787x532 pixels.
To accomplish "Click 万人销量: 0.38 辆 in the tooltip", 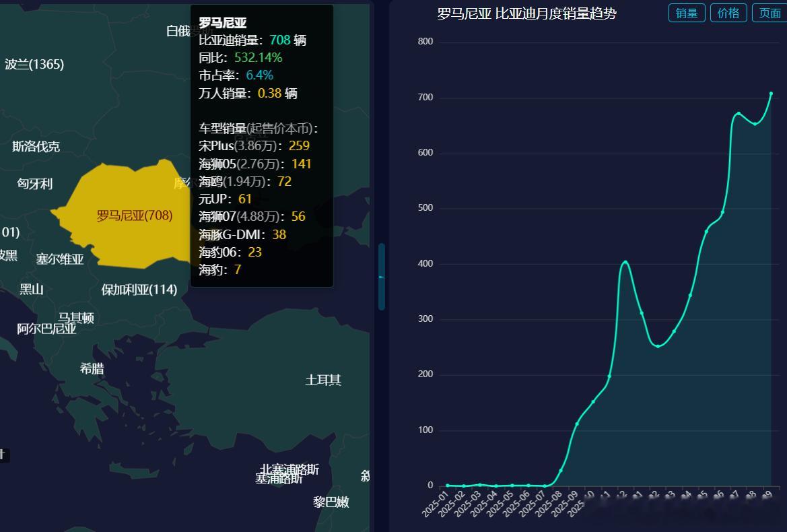I will click(x=248, y=94).
